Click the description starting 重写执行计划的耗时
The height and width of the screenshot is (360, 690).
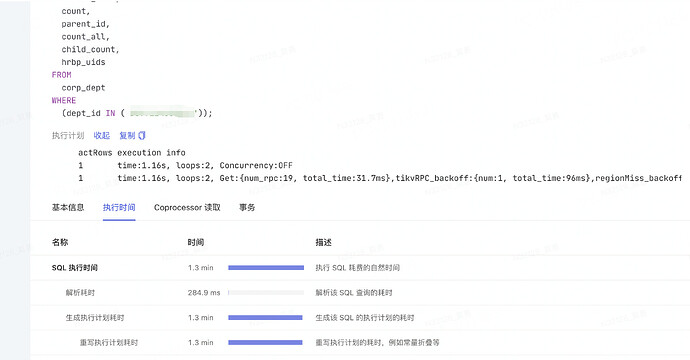pos(377,342)
